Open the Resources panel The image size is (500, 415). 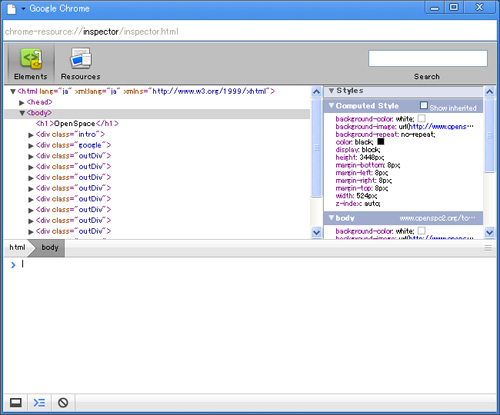pyautogui.click(x=80, y=64)
